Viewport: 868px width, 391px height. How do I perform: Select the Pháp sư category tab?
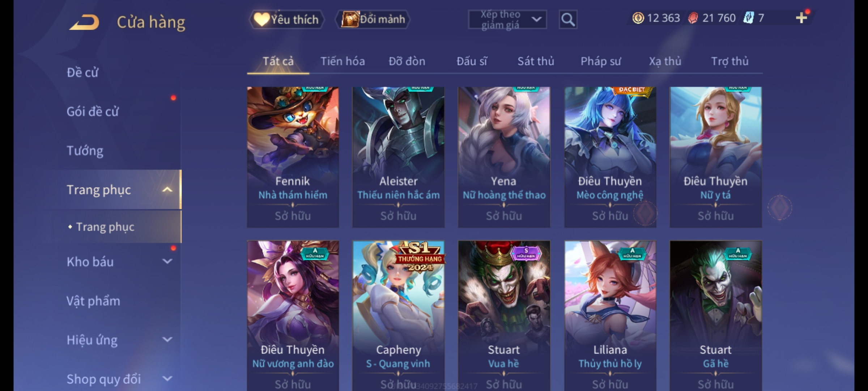tap(600, 61)
